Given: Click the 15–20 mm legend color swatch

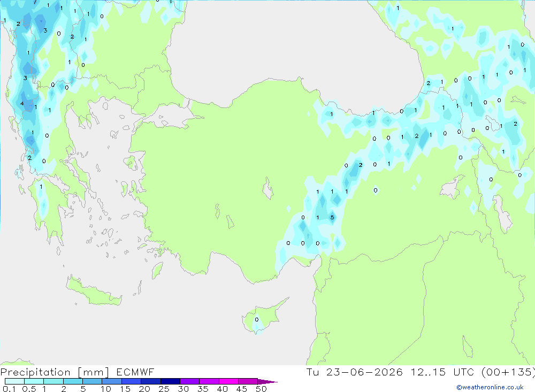Looking at the screenshot, I should pos(131,381).
